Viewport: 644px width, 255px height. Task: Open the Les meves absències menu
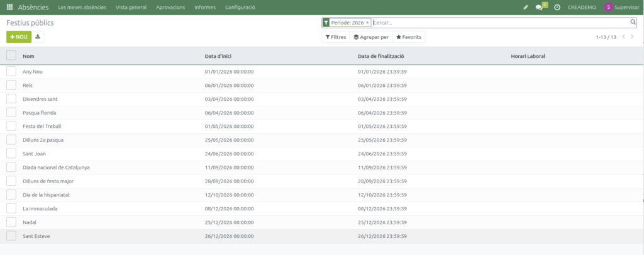click(x=82, y=8)
